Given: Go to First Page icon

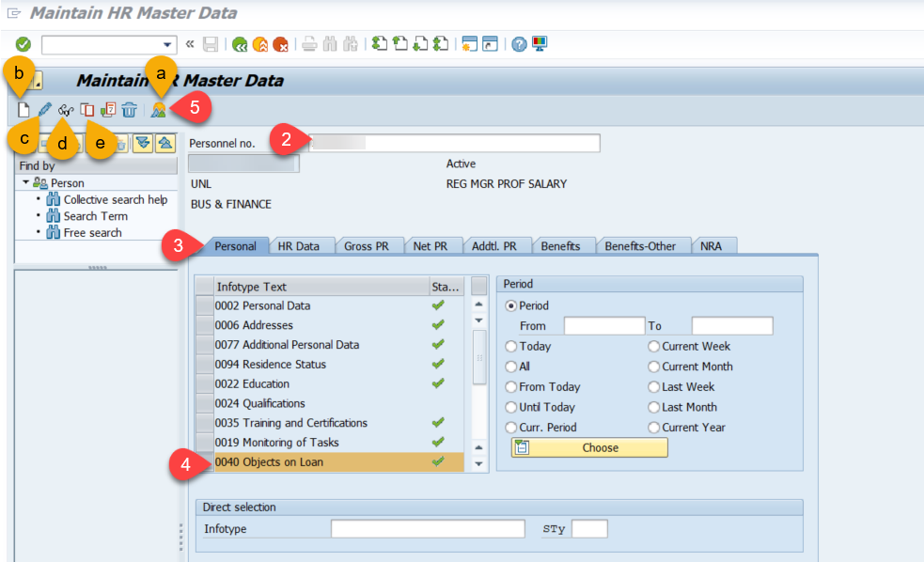Looking at the screenshot, I should [x=380, y=43].
